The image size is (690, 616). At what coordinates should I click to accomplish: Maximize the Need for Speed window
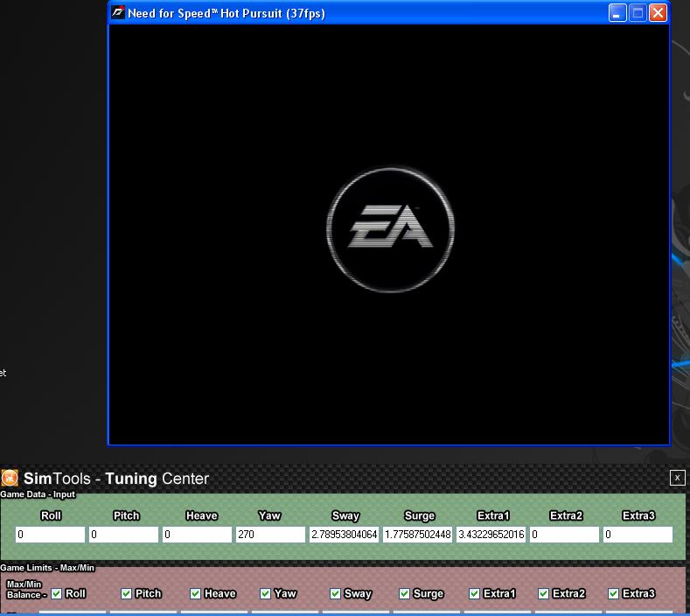click(638, 13)
